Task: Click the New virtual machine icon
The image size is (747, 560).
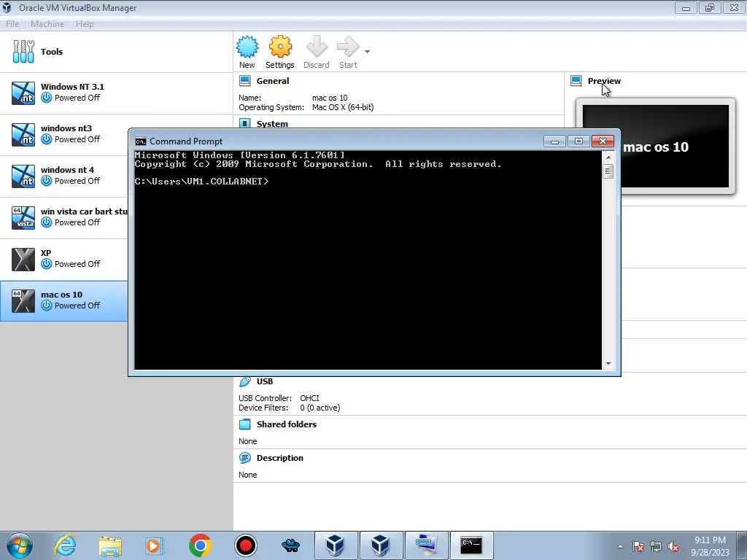Action: (x=247, y=47)
